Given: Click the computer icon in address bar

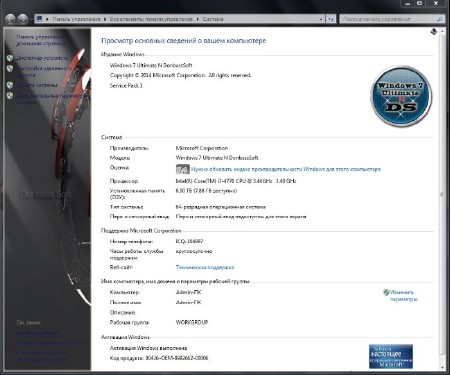Looking at the screenshot, I should (x=39, y=19).
